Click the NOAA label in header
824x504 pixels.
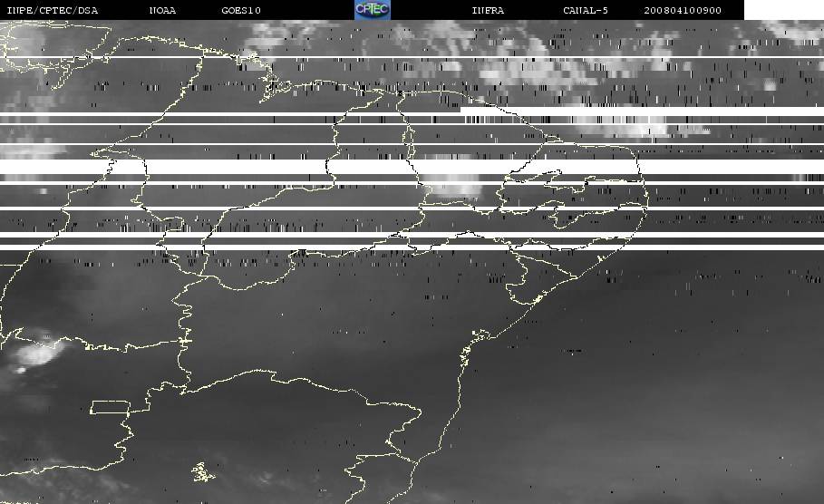pos(162,10)
